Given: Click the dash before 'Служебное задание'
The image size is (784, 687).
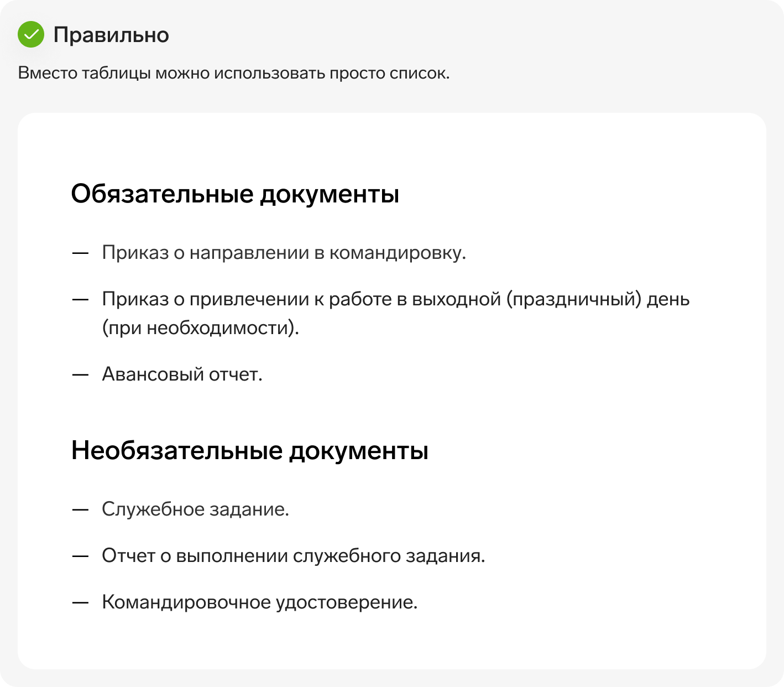Looking at the screenshot, I should 81,509.
